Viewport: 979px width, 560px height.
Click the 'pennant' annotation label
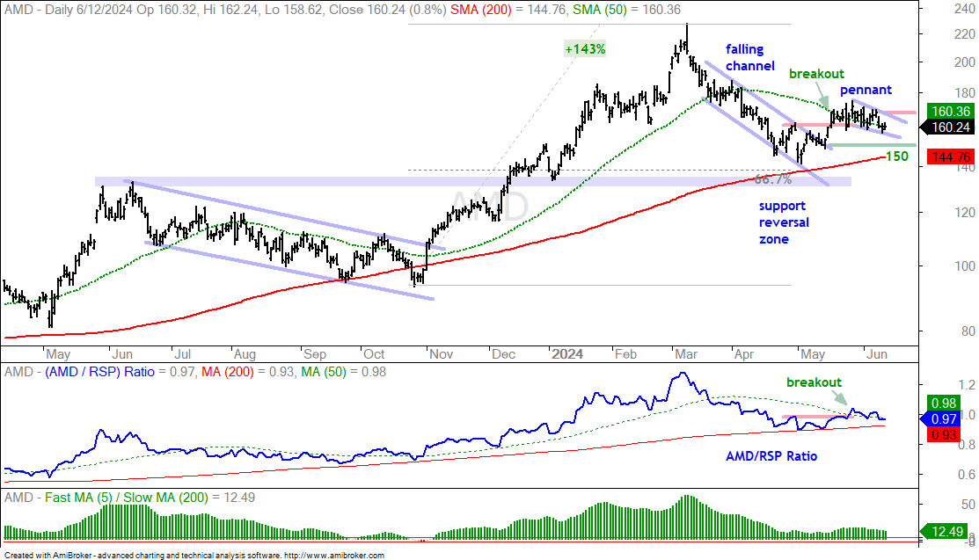[x=866, y=90]
